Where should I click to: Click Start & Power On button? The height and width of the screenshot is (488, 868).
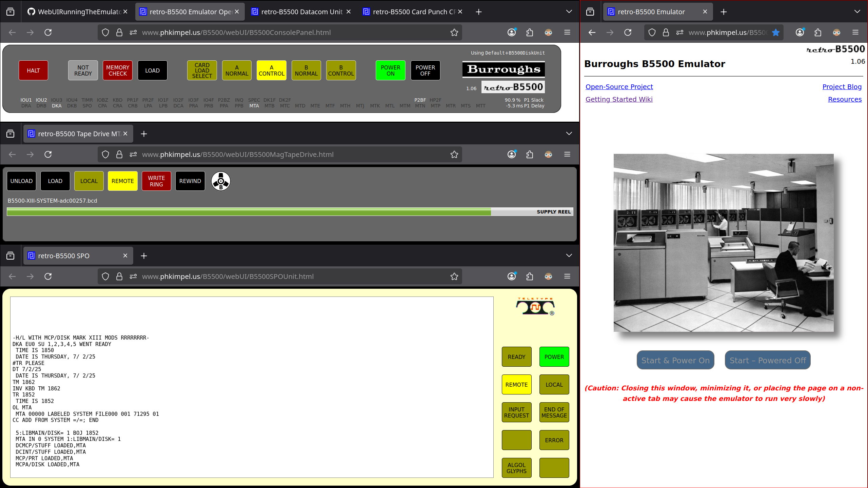point(675,360)
